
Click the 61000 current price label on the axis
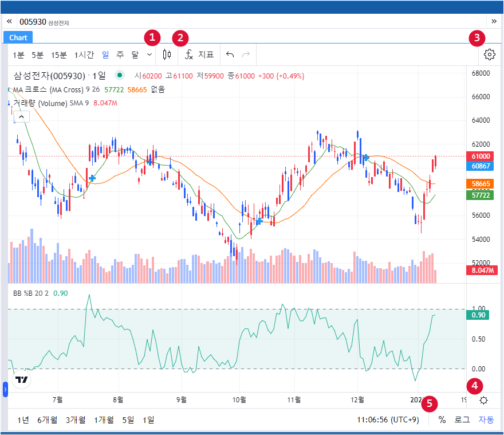480,156
